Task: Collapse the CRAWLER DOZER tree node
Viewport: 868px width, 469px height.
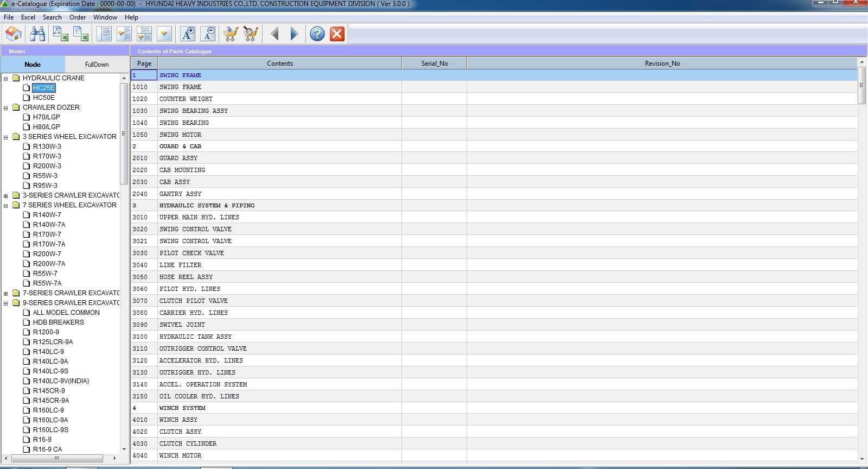Action: (x=6, y=107)
